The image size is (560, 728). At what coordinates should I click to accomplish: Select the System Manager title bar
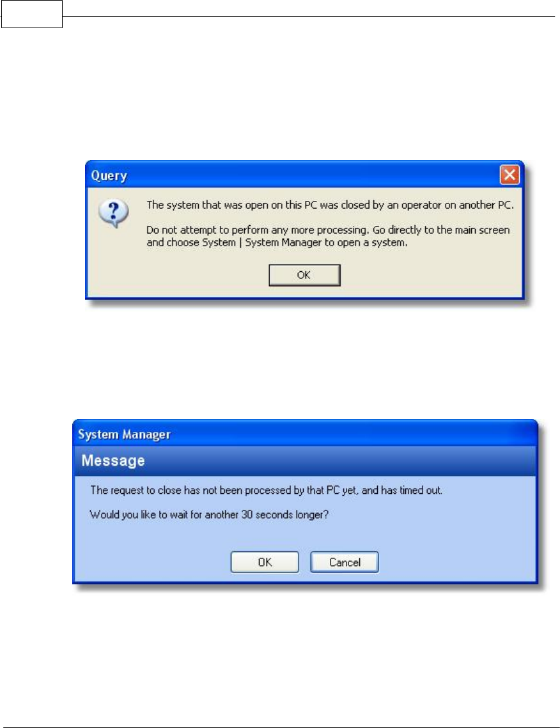point(305,434)
